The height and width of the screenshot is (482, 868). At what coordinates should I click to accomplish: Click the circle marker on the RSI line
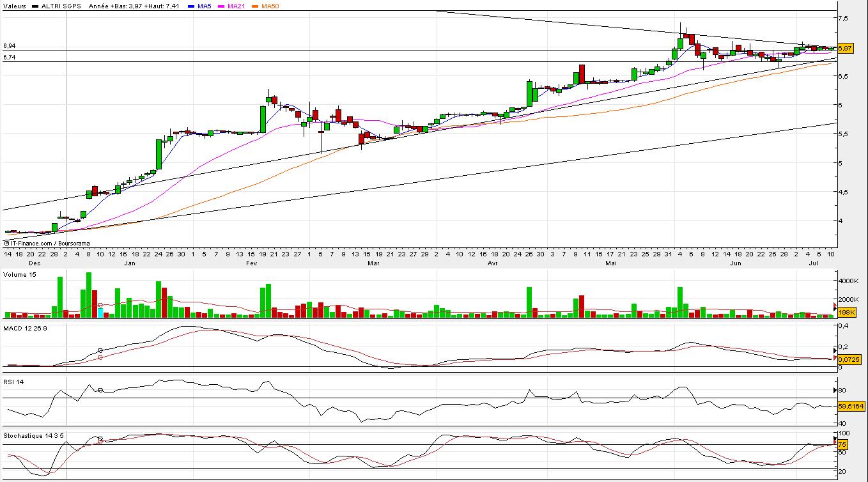click(x=100, y=390)
